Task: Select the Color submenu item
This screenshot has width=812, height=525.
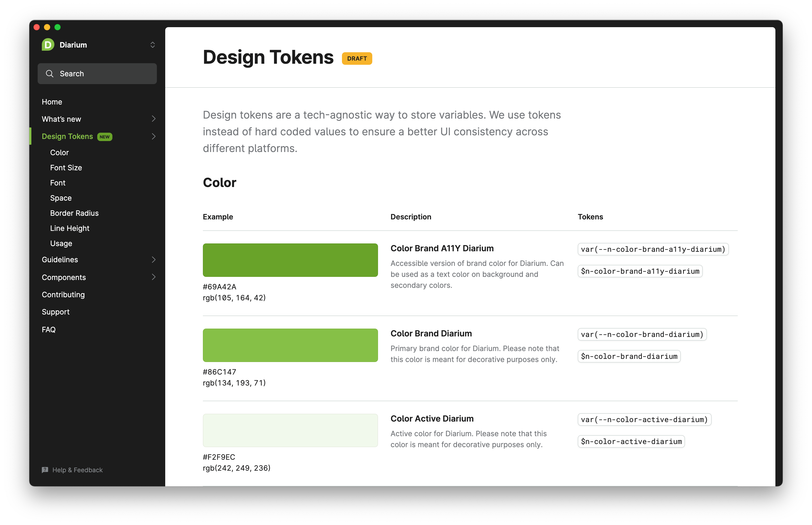Action: pos(59,153)
